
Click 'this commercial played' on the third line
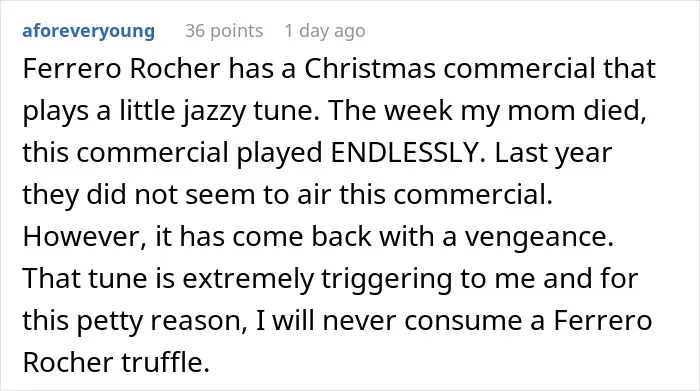172,154
